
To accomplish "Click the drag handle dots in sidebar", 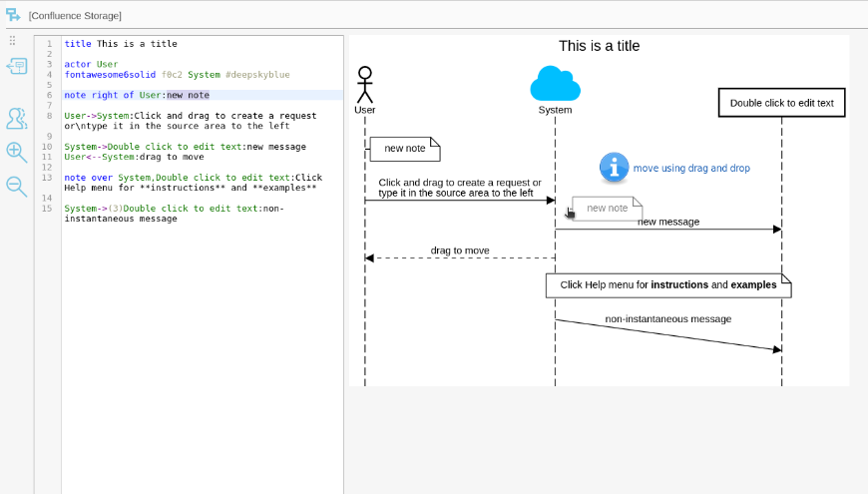I will pos(12,41).
